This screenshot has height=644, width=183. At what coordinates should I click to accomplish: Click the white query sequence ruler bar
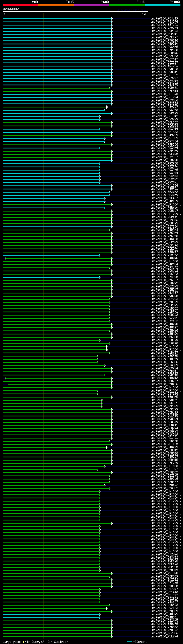pyautogui.click(x=75, y=12)
